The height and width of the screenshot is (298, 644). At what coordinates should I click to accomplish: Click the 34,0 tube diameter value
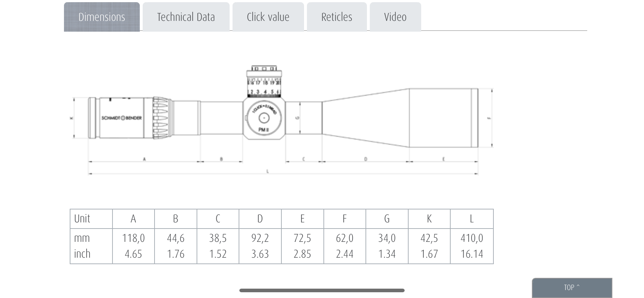coord(387,238)
